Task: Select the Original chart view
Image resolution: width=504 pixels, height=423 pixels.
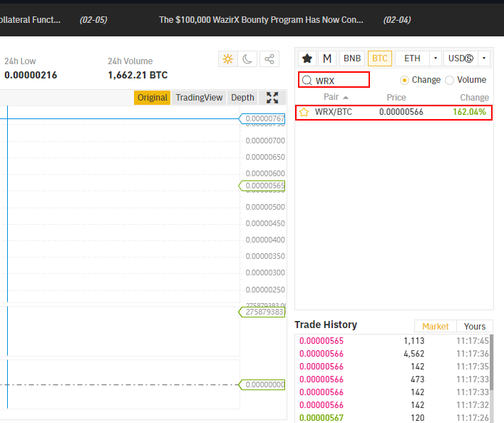Action: (x=153, y=98)
